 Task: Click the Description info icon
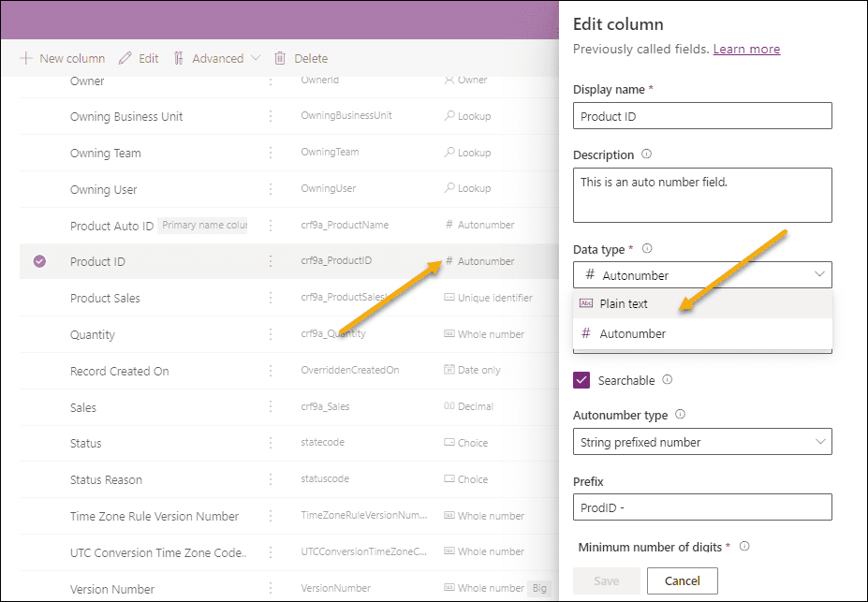point(647,154)
